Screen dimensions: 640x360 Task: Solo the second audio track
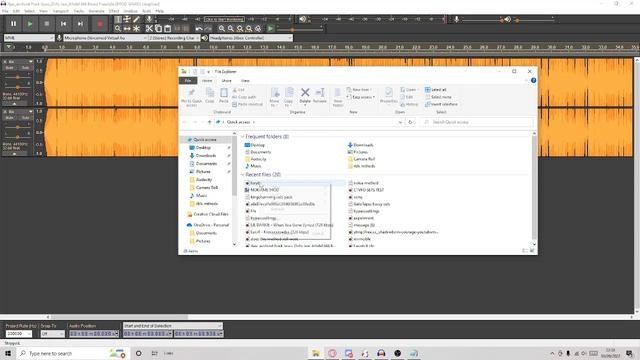(x=25, y=118)
